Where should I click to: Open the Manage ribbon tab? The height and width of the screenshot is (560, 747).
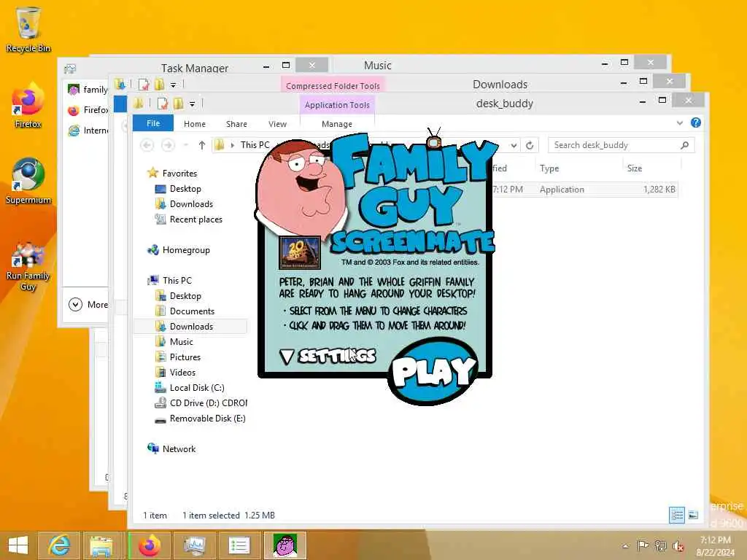[x=337, y=124]
